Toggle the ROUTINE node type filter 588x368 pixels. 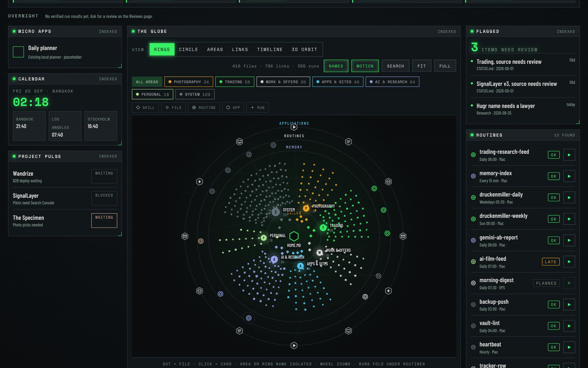(204, 108)
